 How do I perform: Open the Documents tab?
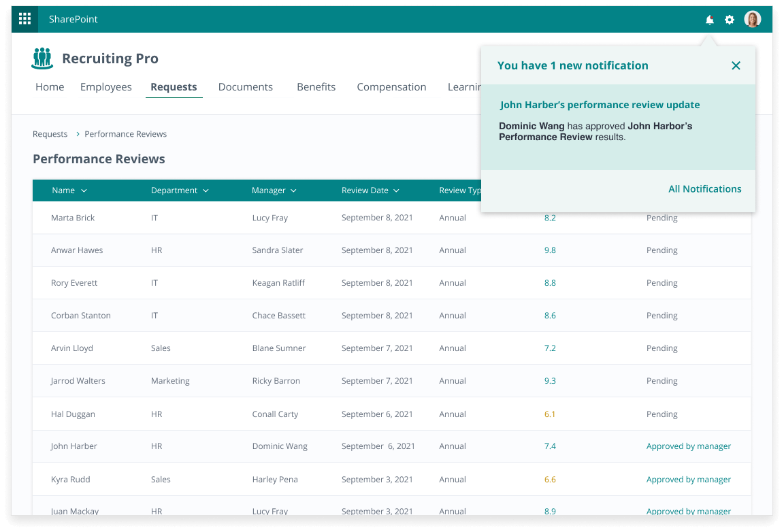click(245, 87)
